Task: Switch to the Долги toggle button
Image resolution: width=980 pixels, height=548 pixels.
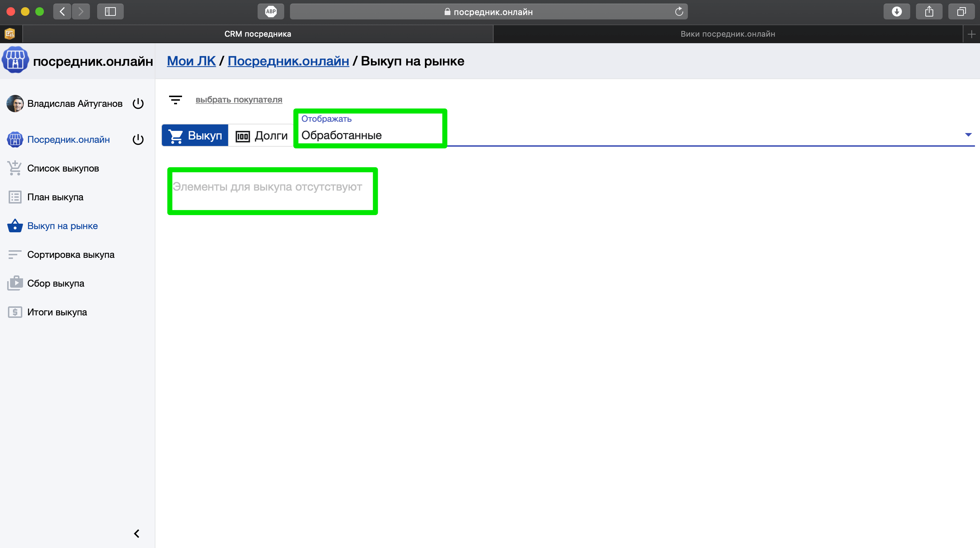Action: tap(262, 136)
